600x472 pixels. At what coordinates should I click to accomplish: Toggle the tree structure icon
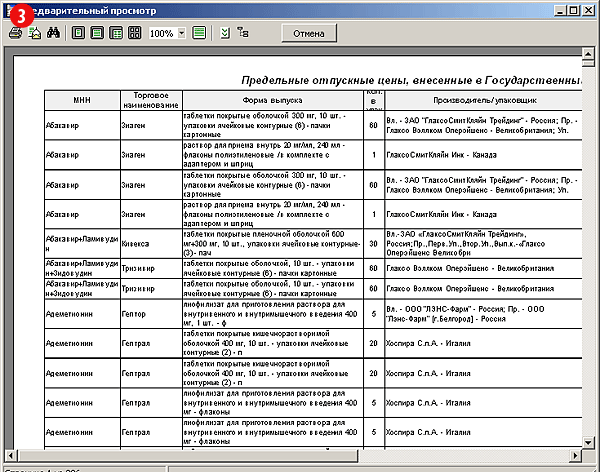coord(243,33)
